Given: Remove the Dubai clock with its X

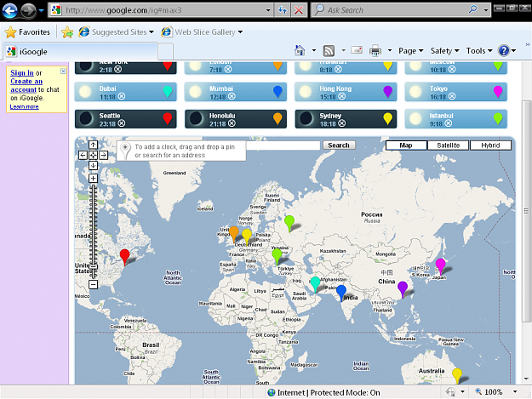Looking at the screenshot, I should 122,96.
